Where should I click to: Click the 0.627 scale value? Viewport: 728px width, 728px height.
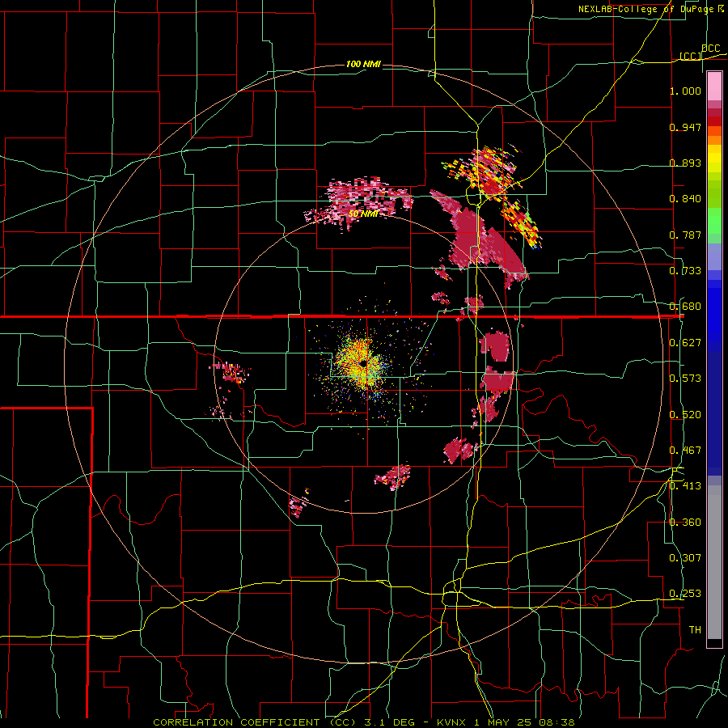685,343
